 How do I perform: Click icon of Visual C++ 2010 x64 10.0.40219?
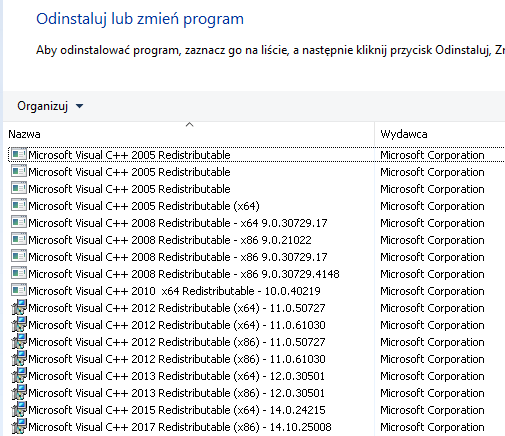tap(19, 290)
